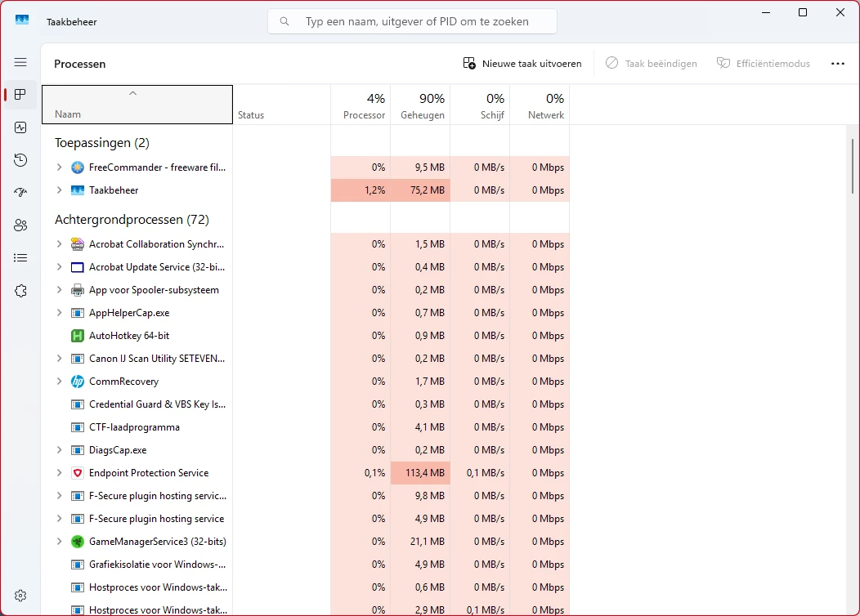Select the first F-Secure plugin hosting row (9,8 MB)
The image size is (860, 616).
click(x=306, y=496)
